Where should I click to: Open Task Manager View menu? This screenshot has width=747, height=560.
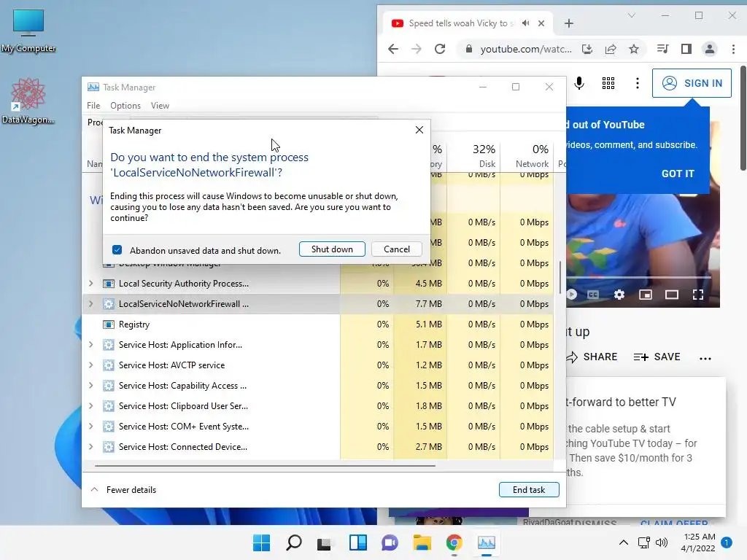click(x=160, y=106)
